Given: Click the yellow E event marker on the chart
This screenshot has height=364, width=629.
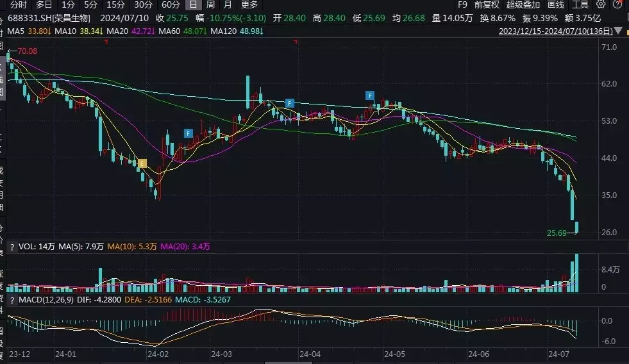Looking at the screenshot, I should [142, 163].
